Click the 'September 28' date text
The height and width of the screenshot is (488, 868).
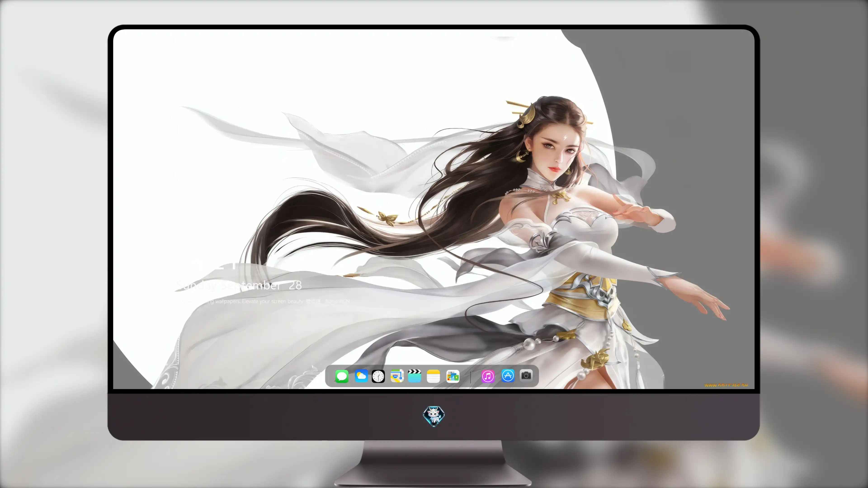[x=261, y=285]
